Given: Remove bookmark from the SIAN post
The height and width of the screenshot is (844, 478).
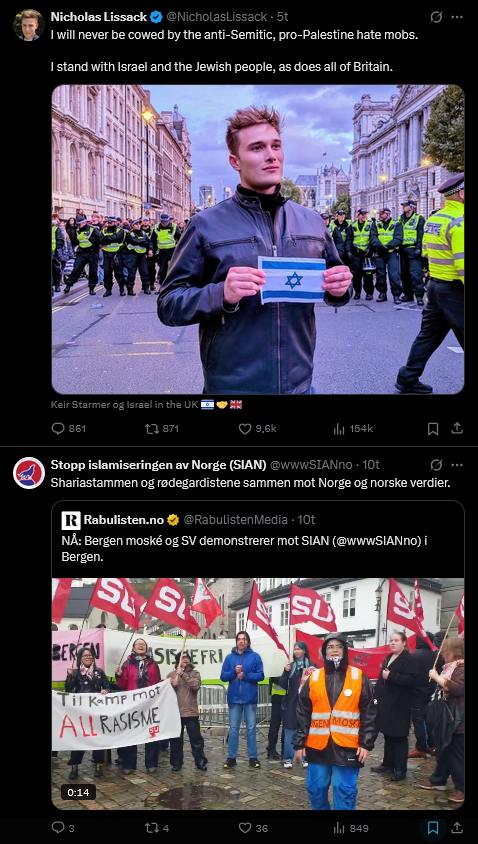Looking at the screenshot, I should [x=433, y=828].
